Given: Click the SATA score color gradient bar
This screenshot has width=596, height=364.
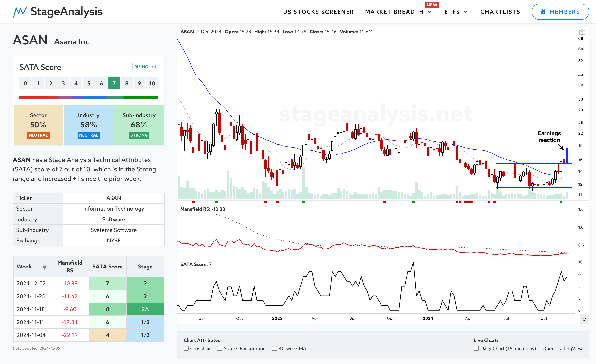Looking at the screenshot, I should point(89,97).
